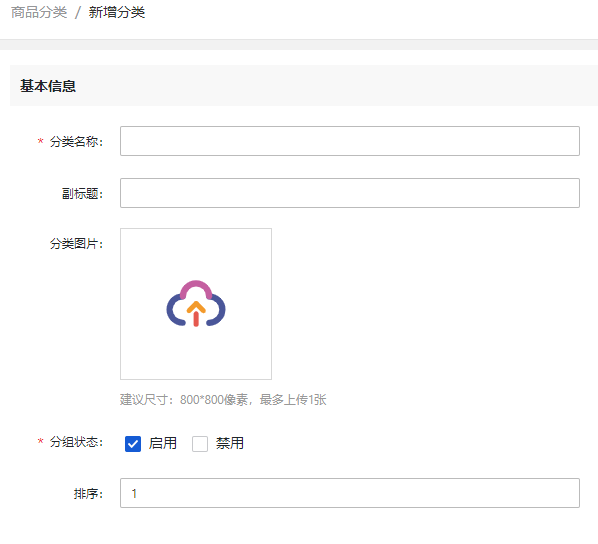This screenshot has width=598, height=544.
Task: Uncheck the 启用 checkbox
Action: point(133,444)
